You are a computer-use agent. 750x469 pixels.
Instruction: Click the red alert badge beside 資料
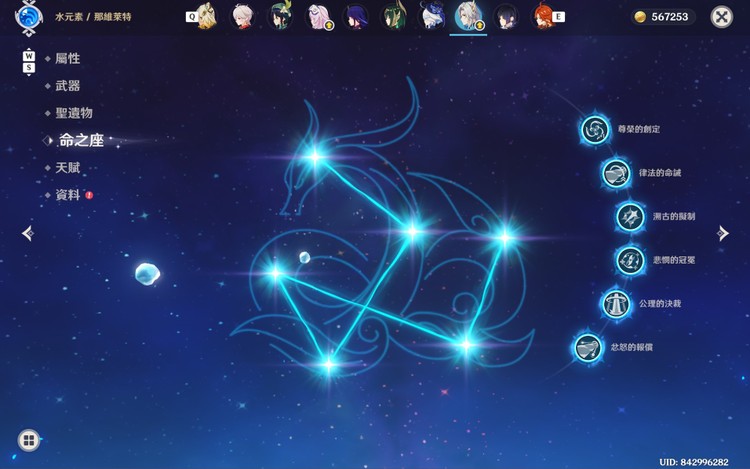pyautogui.click(x=89, y=195)
